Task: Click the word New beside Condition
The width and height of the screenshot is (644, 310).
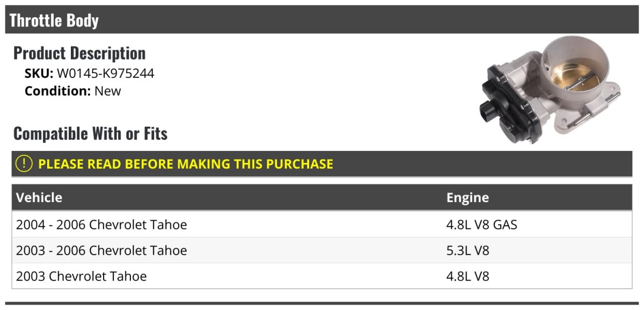Action: [108, 91]
